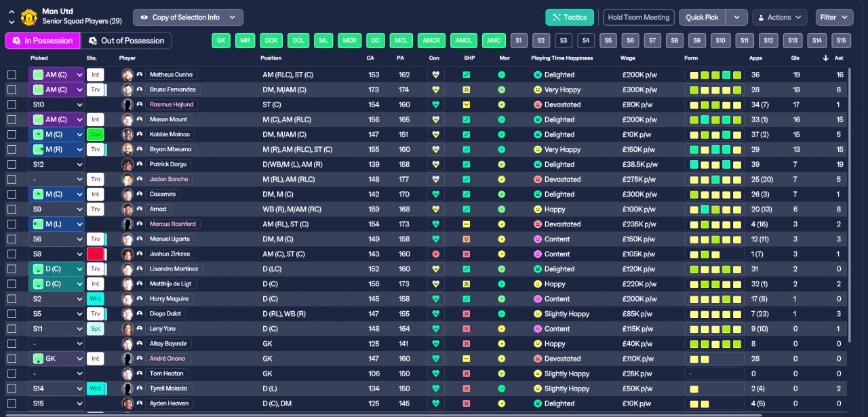Click Tom Heaton's morale icon
The height and width of the screenshot is (417, 868).
(x=501, y=373)
